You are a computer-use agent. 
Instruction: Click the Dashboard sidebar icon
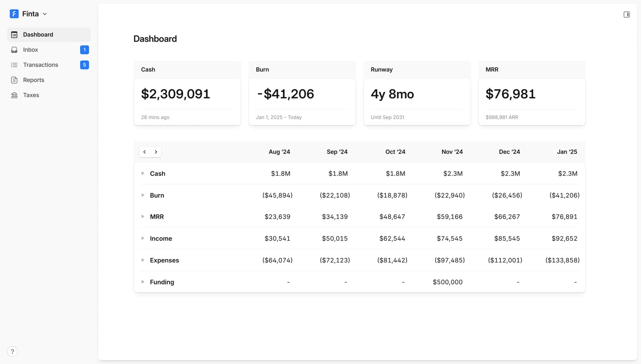(14, 35)
